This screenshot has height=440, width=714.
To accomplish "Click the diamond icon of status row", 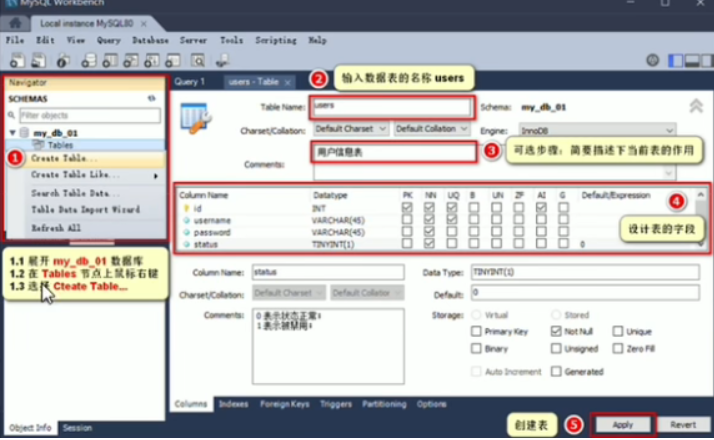I will coord(186,244).
